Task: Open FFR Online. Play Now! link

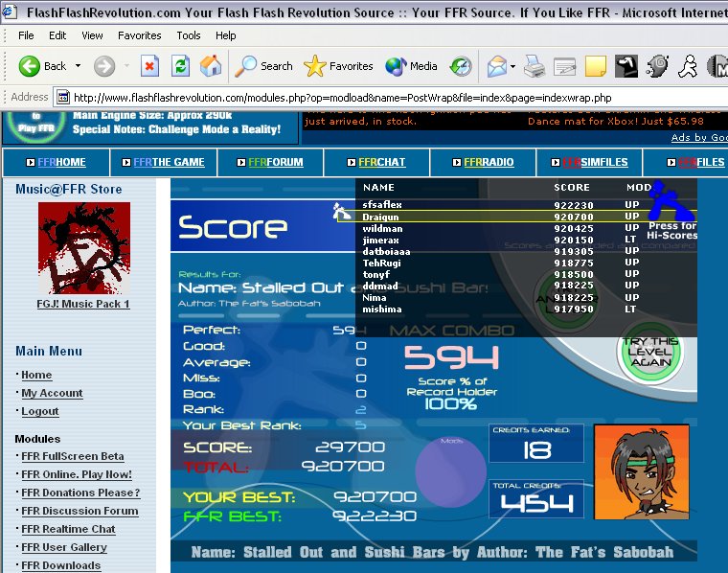Action: click(77, 474)
